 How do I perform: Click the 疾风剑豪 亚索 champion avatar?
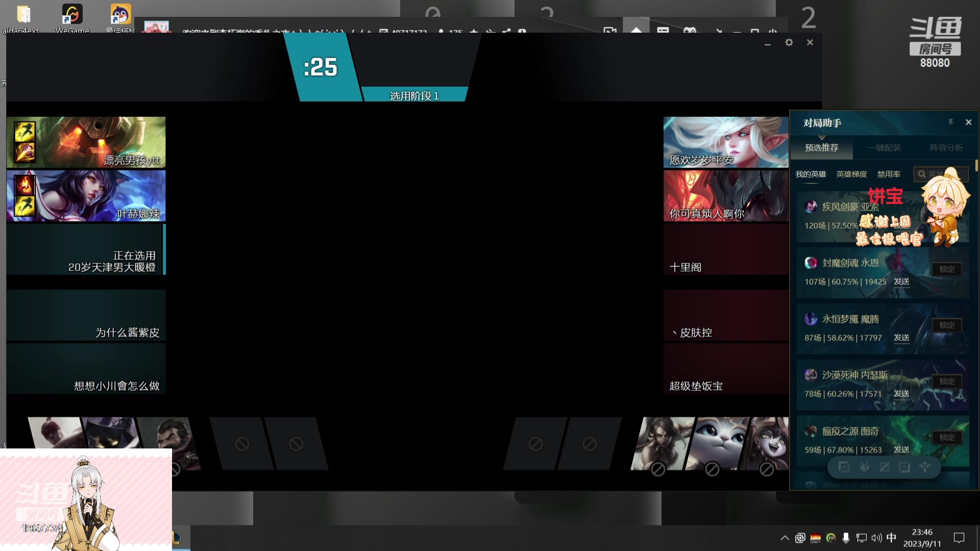811,207
